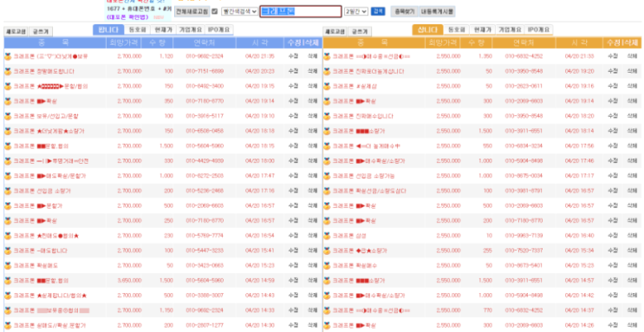Image resolution: width=644 pixels, height=332 pixels.
Task: Click medal icon in sell row 04/20 16:54
Action: pyautogui.click(x=8, y=236)
